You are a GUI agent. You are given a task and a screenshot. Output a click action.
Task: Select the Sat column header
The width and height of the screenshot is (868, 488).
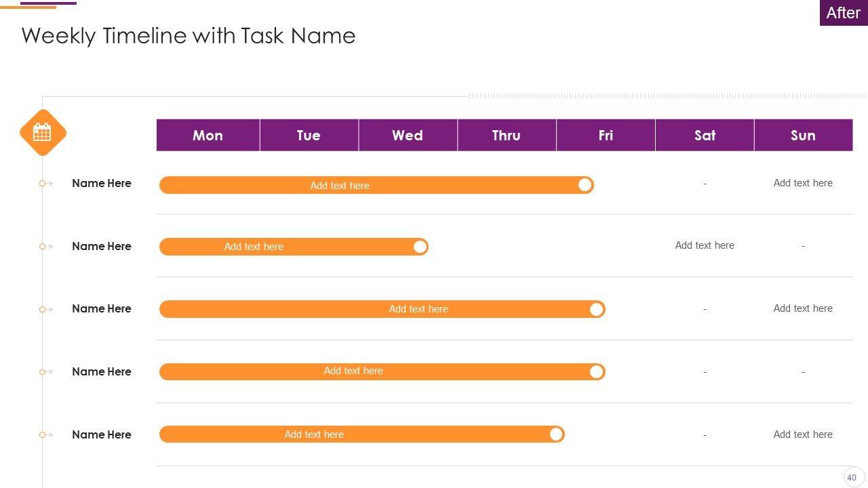click(705, 136)
